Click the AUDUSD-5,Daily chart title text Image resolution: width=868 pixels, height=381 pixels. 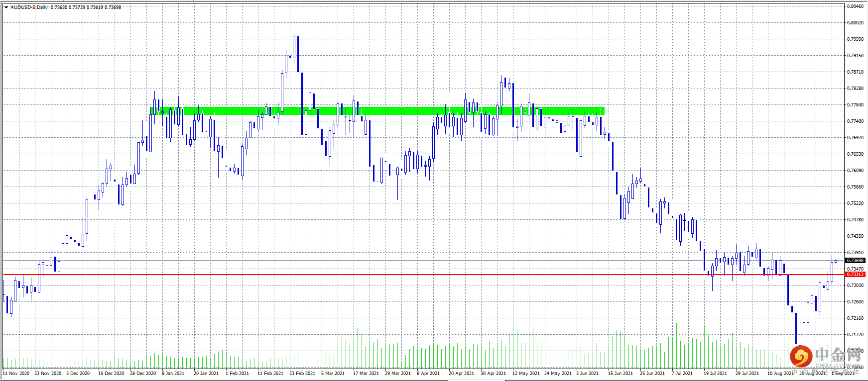29,7
